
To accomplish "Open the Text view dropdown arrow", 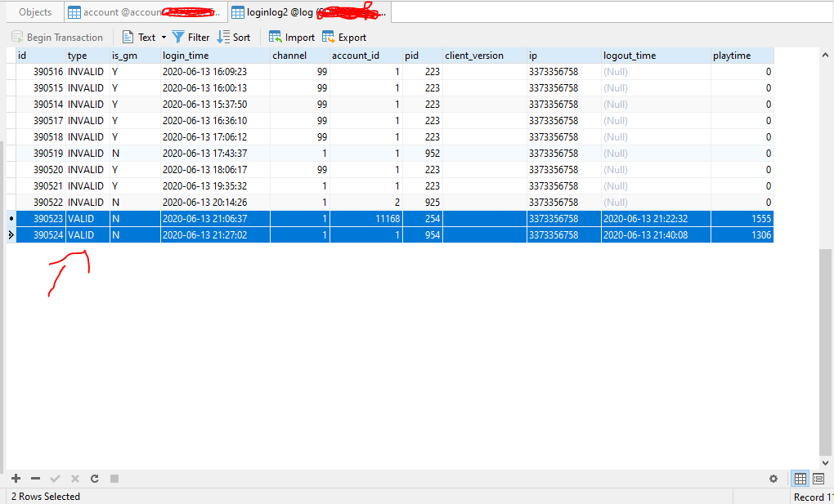I will coord(164,38).
